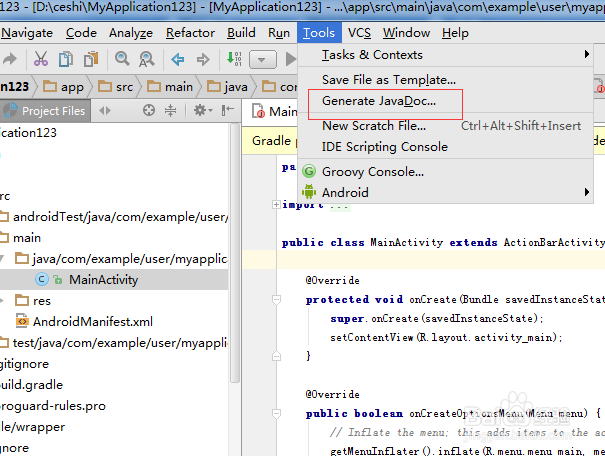Select res folder in project tree
This screenshot has height=456, width=605.
click(x=33, y=301)
